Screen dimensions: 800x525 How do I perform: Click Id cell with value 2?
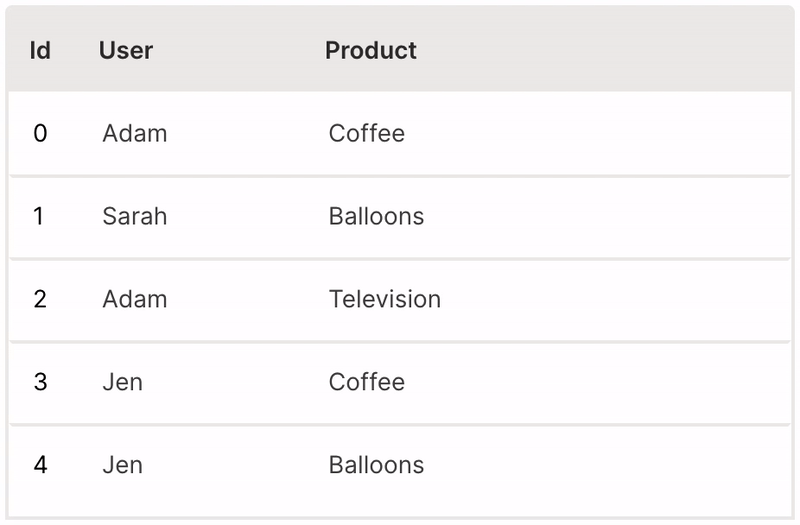(x=40, y=299)
